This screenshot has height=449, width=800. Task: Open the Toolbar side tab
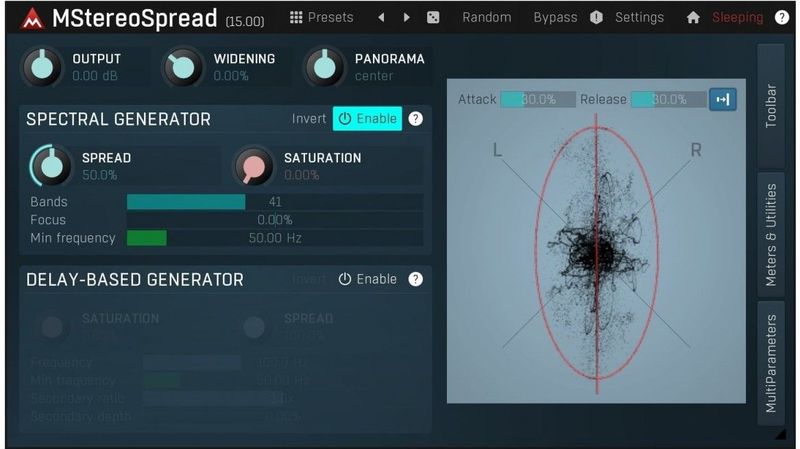(x=771, y=106)
